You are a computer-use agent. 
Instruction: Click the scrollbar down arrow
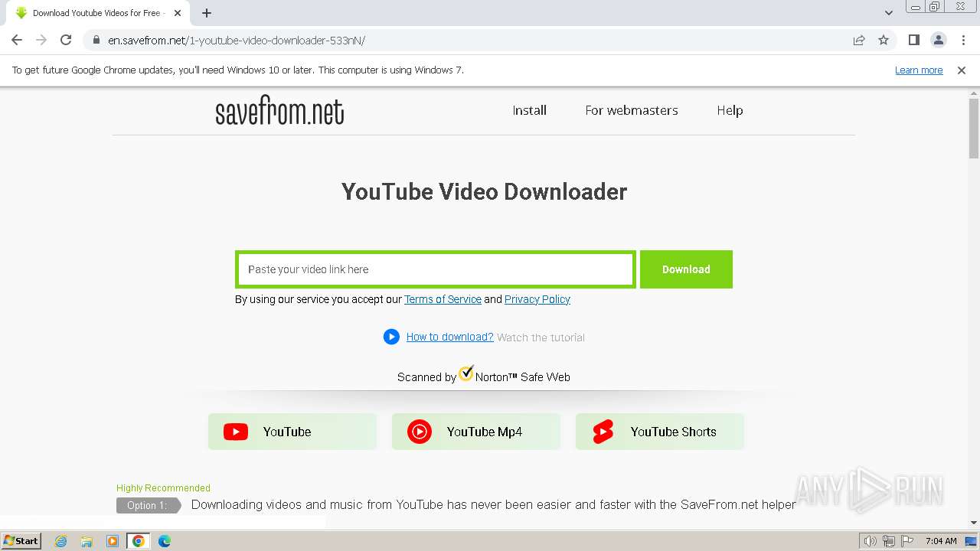click(x=973, y=523)
